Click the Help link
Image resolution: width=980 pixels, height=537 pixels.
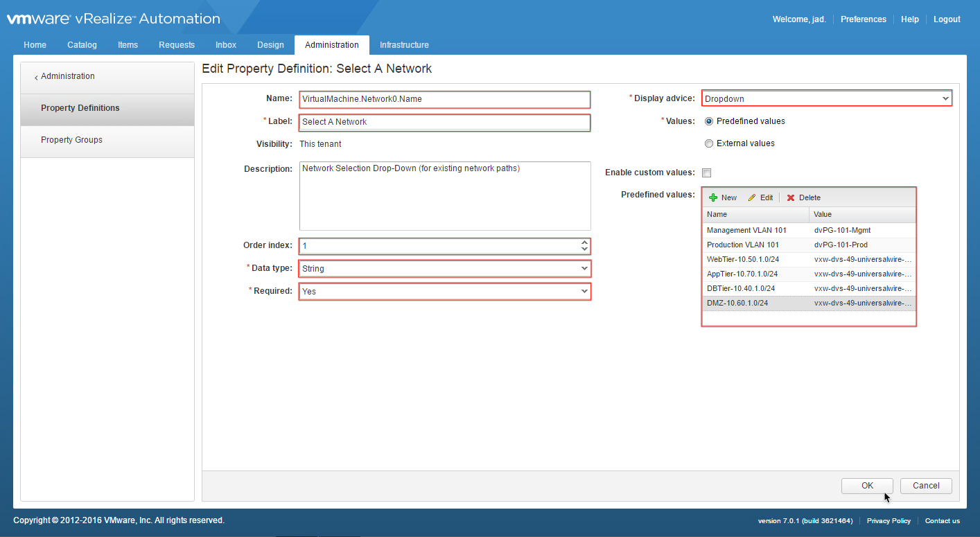[x=910, y=19]
